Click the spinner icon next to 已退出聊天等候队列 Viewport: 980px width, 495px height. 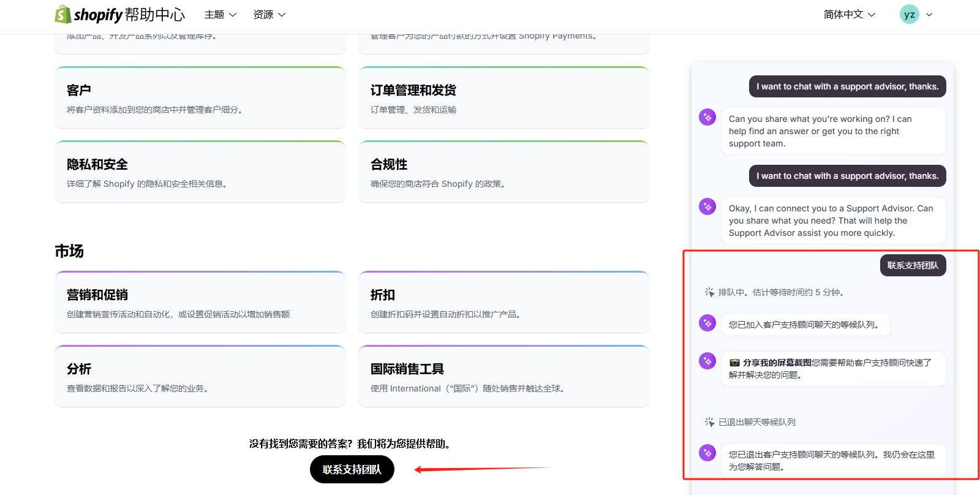709,422
